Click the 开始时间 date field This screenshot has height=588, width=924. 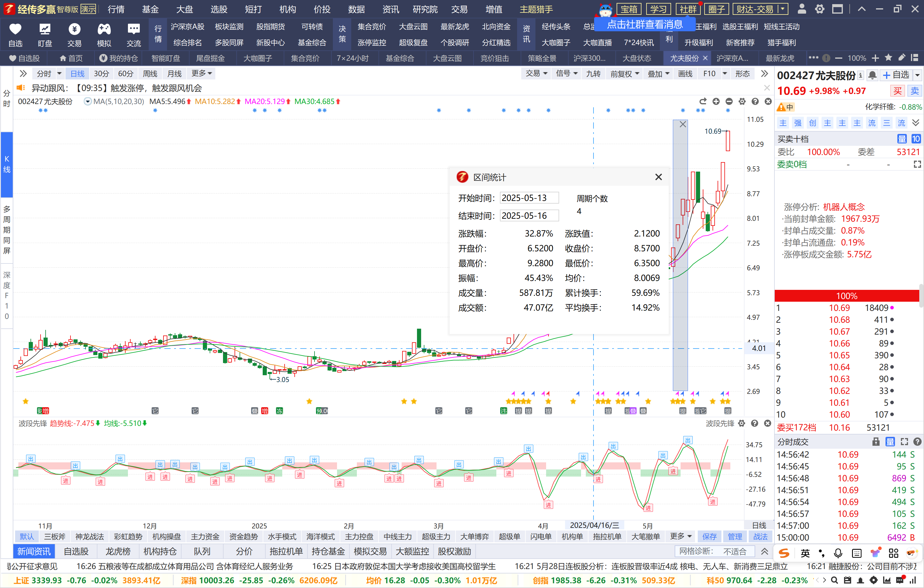pyautogui.click(x=529, y=198)
